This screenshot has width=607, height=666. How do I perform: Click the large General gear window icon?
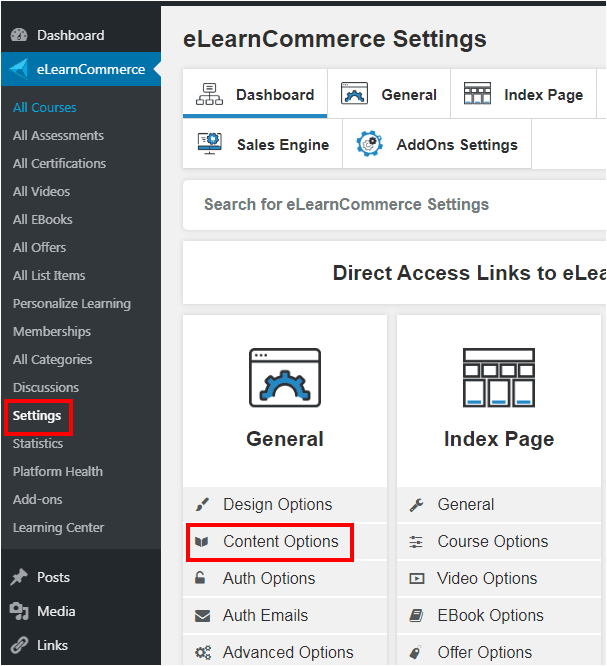pos(285,378)
